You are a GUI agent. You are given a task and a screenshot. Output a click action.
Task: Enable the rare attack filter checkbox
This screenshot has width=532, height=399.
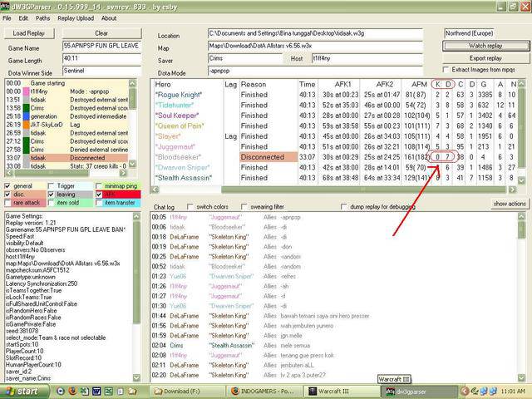(x=7, y=203)
